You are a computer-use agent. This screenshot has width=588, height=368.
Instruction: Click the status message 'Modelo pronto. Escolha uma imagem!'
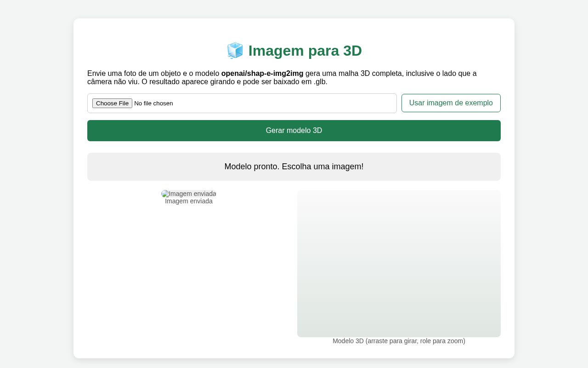(294, 167)
